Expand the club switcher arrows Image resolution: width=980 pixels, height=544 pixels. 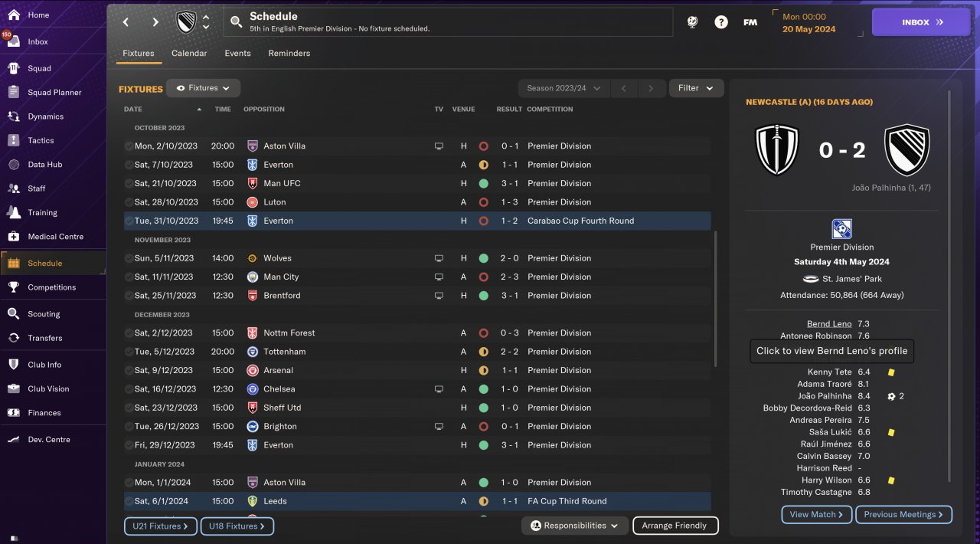pos(205,21)
